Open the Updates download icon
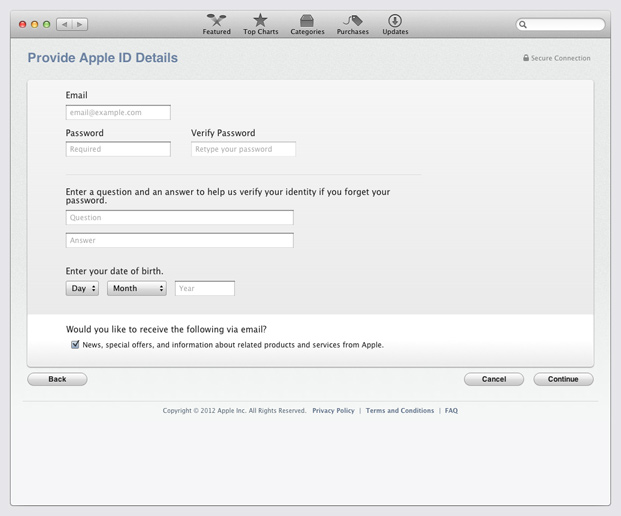 pos(395,21)
